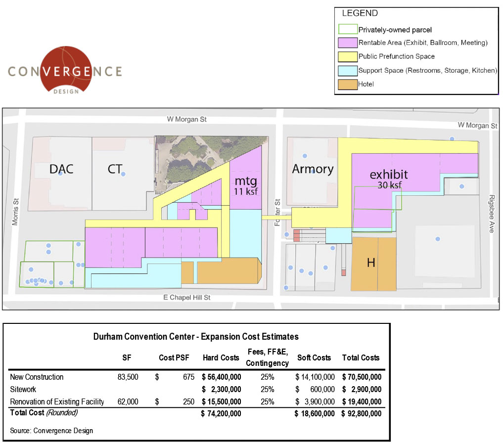Click the 'Total Costs' column header
The height and width of the screenshot is (445, 504).
361,358
